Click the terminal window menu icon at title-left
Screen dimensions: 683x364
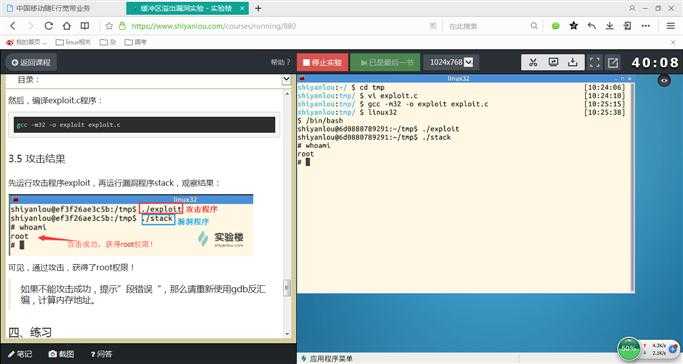point(302,78)
